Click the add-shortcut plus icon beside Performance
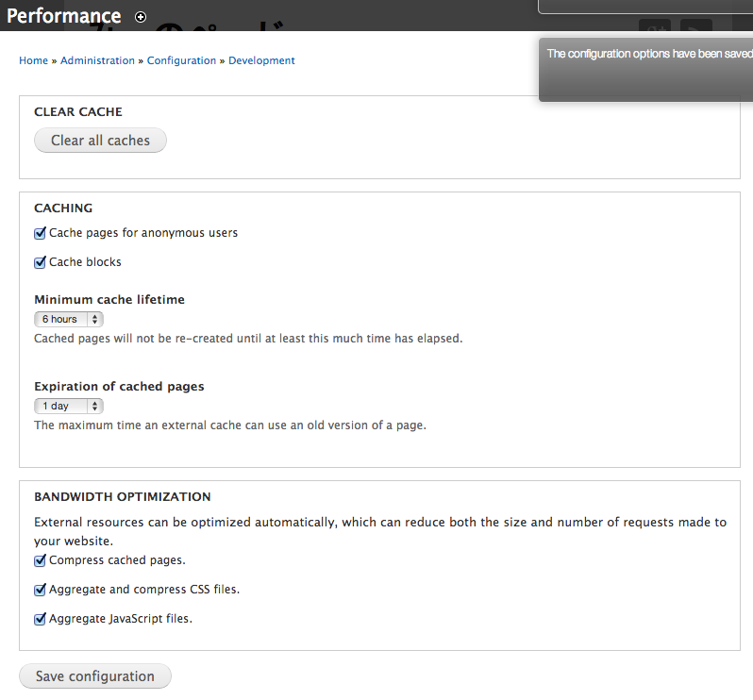This screenshot has height=700, width=753. pyautogui.click(x=141, y=17)
